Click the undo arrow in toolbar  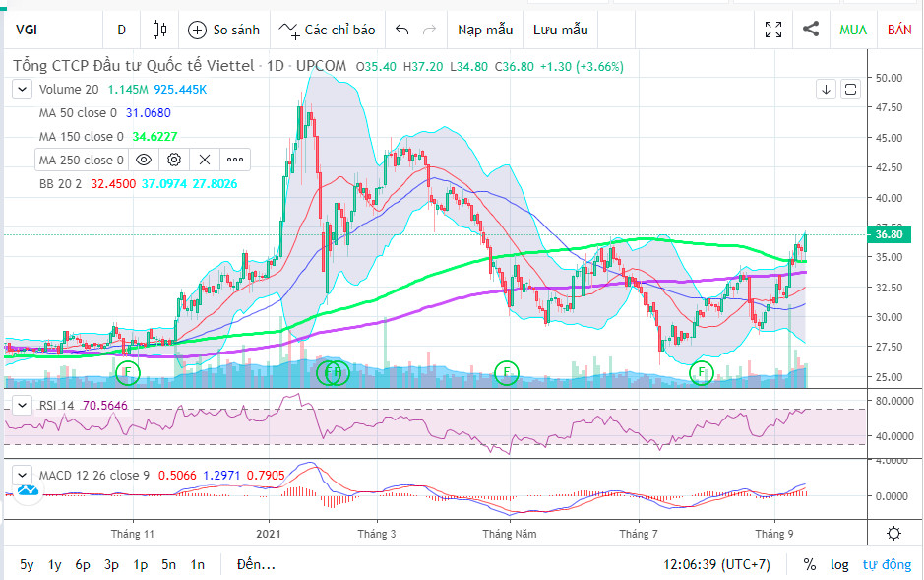coord(401,30)
